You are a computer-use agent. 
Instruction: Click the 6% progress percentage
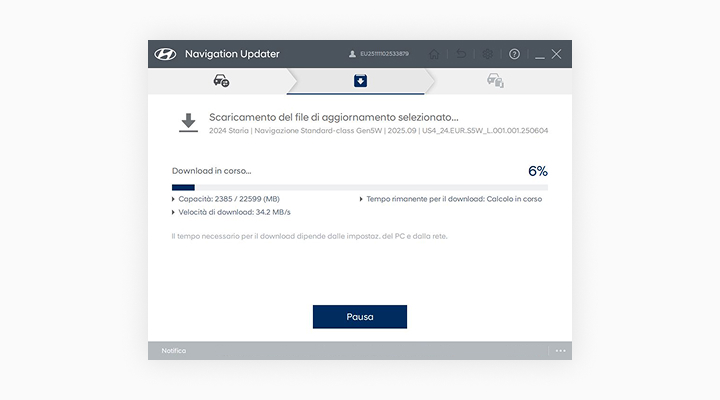[x=537, y=171]
